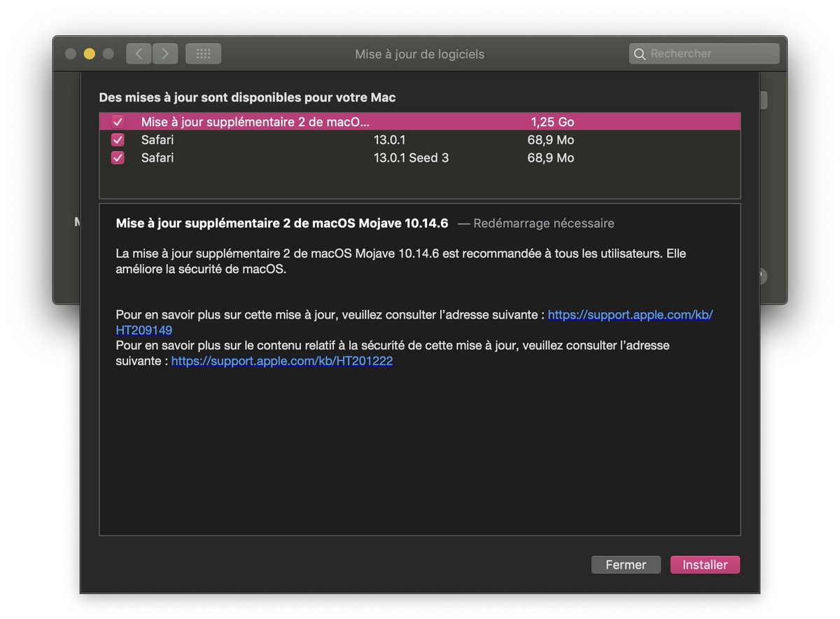
Task: Click the Installer button
Action: (705, 565)
